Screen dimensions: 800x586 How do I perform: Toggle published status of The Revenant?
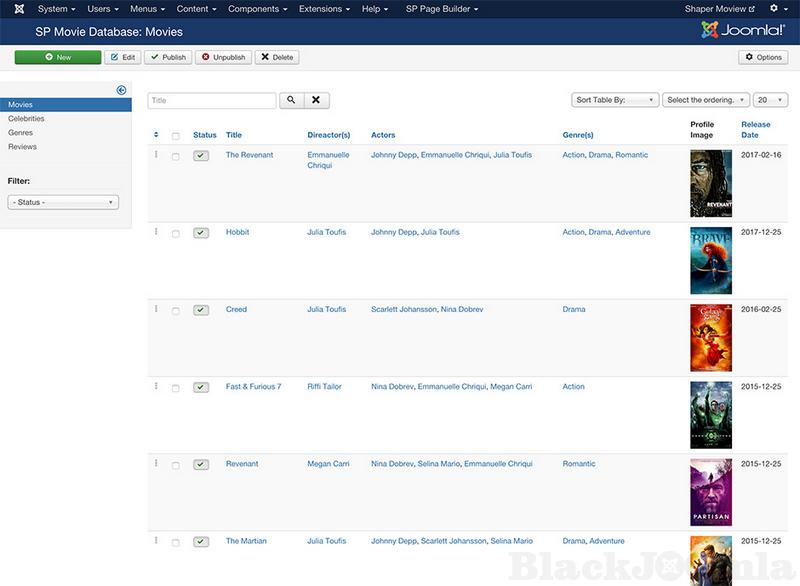[201, 156]
